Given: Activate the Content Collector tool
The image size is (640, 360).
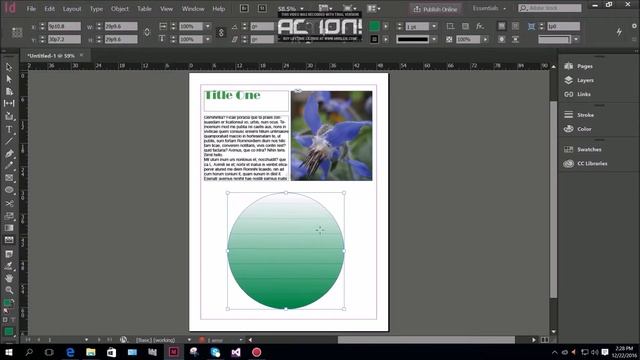Looking at the screenshot, I should (x=9, y=116).
